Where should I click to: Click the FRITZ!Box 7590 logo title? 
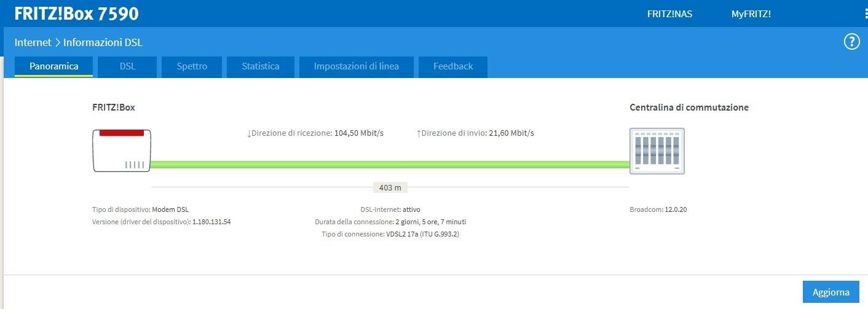point(76,14)
